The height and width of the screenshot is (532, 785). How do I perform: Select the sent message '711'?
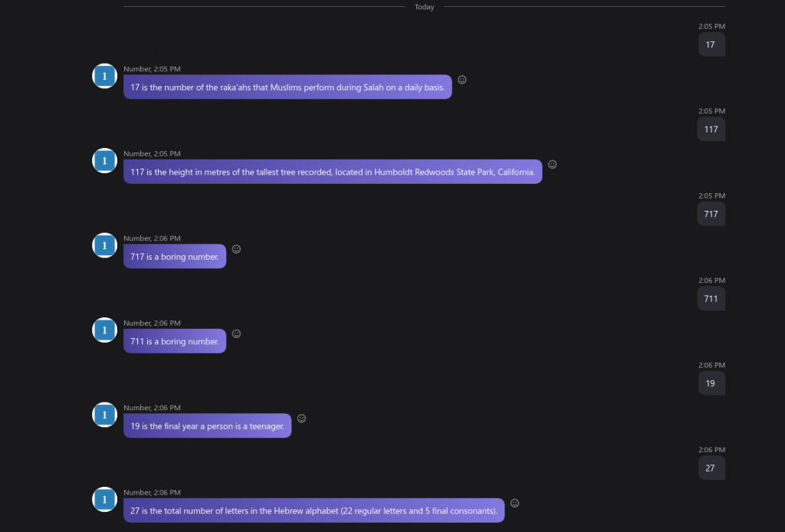tap(711, 299)
